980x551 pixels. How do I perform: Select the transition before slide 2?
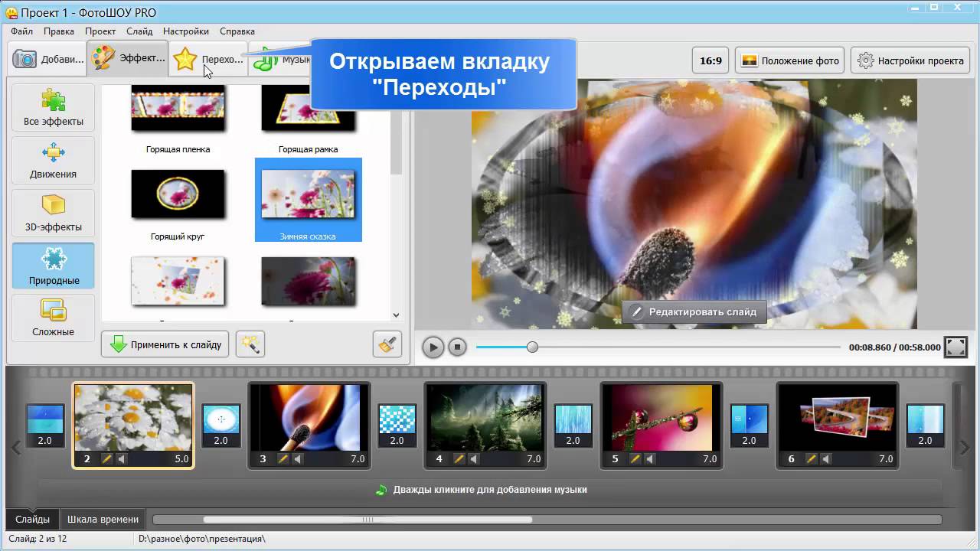coord(45,426)
